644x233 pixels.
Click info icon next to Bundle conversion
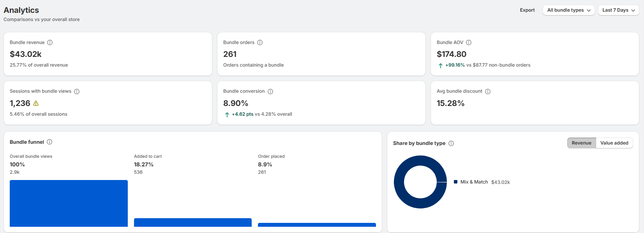coord(270,92)
